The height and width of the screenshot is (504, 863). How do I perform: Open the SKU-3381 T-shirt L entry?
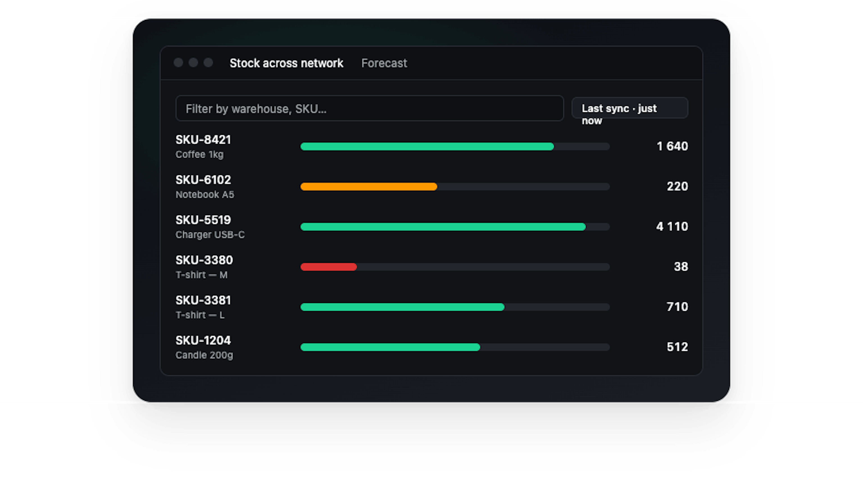(203, 307)
